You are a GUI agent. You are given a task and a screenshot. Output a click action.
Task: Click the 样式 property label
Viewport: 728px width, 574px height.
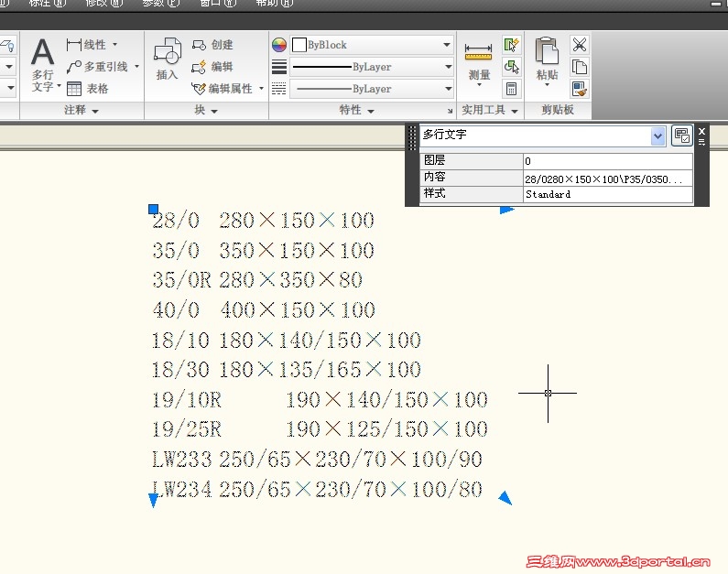(435, 193)
